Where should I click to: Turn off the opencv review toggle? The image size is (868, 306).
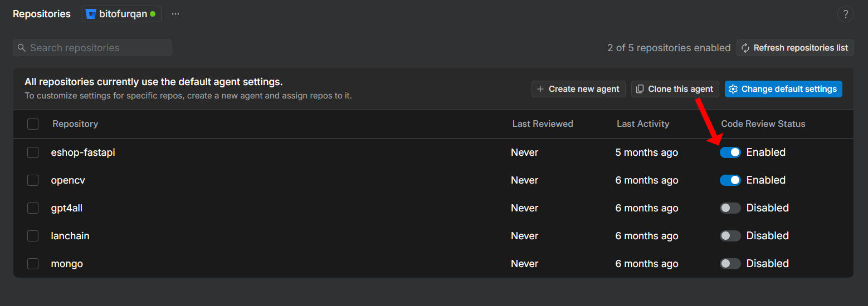click(x=730, y=180)
